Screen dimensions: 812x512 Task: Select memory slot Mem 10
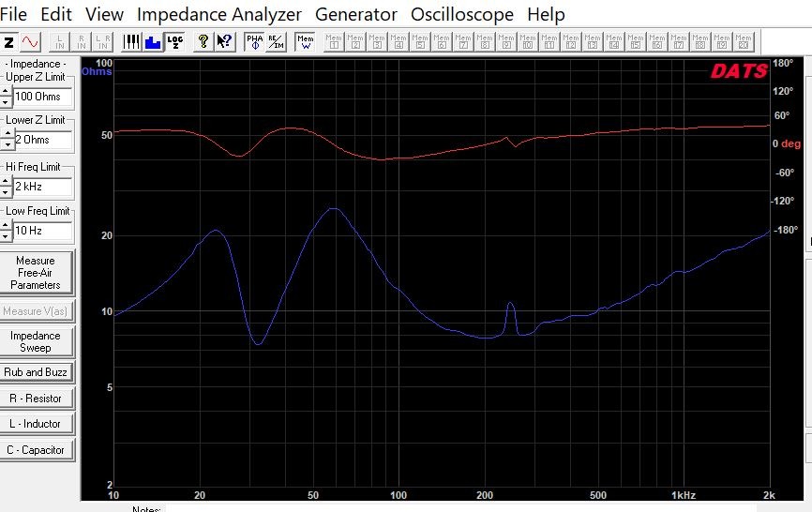[528, 42]
